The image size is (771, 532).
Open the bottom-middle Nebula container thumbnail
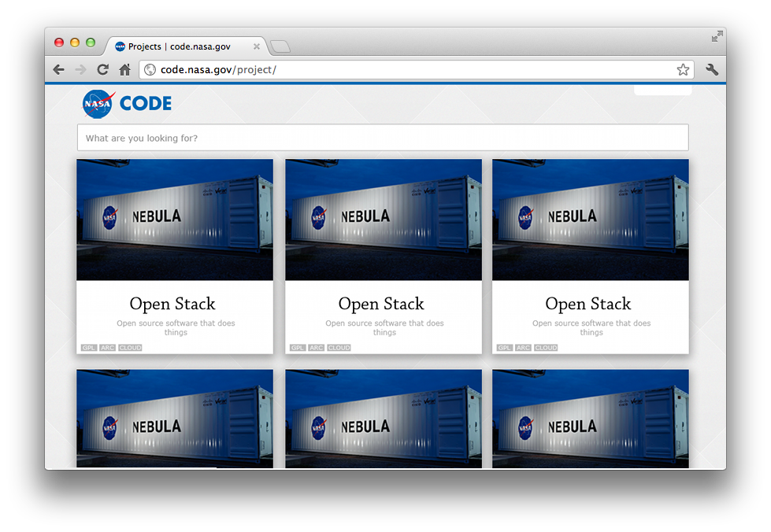[x=384, y=419]
